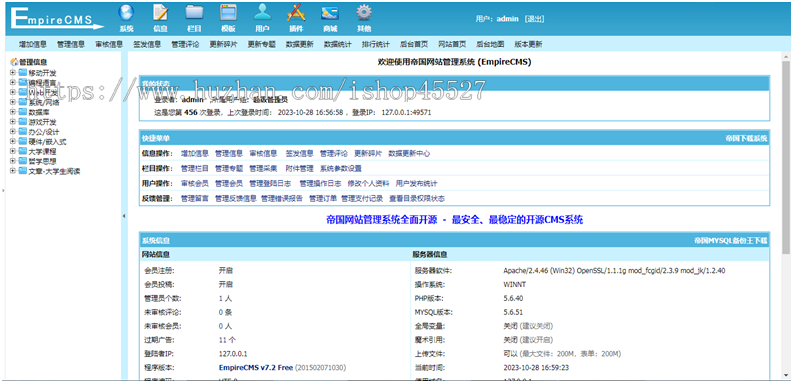793x383 pixels.
Task: Open the 帝国MYSQL备份王下载 link
Action: [x=730, y=241]
